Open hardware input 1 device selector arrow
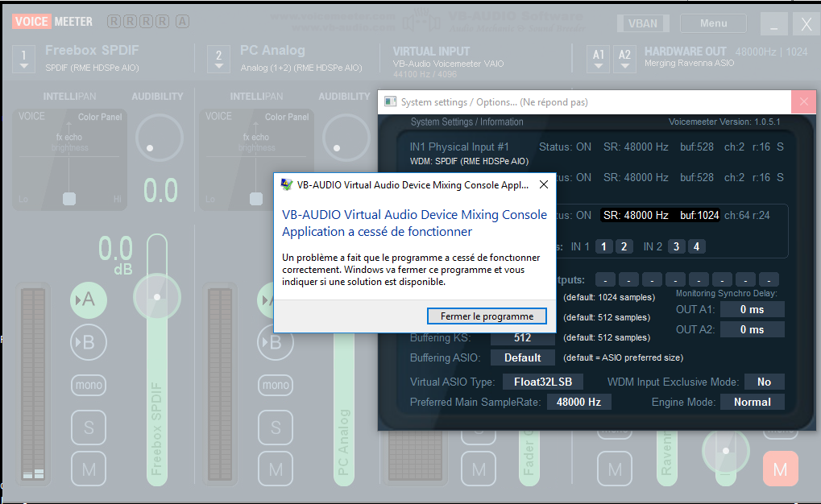The width and height of the screenshot is (821, 504). (23, 59)
